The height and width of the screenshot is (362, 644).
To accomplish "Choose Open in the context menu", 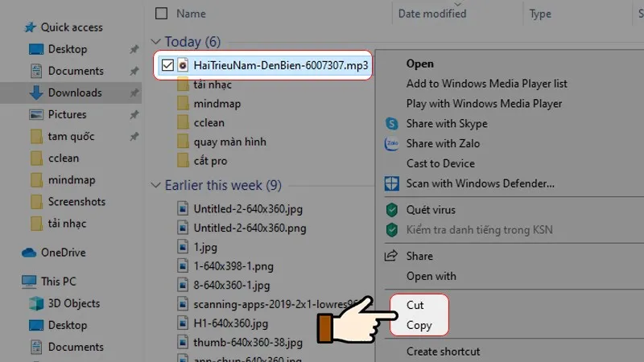I will (419, 64).
